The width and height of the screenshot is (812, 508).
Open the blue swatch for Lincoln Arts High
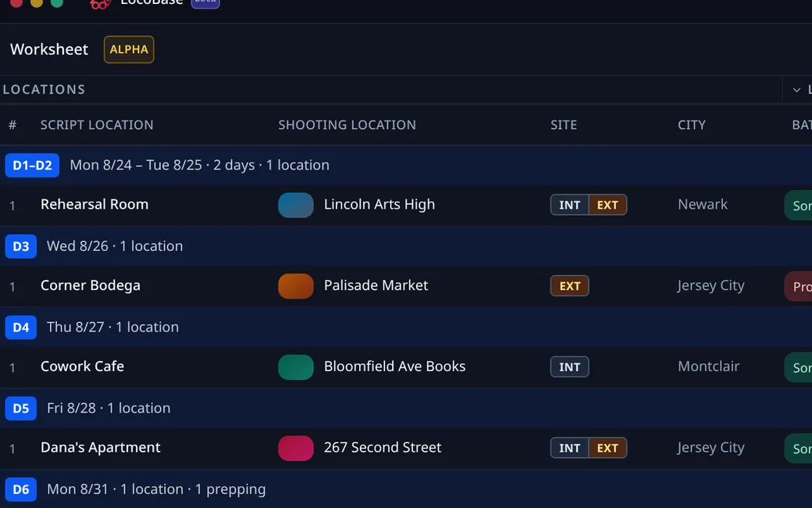[x=296, y=205]
